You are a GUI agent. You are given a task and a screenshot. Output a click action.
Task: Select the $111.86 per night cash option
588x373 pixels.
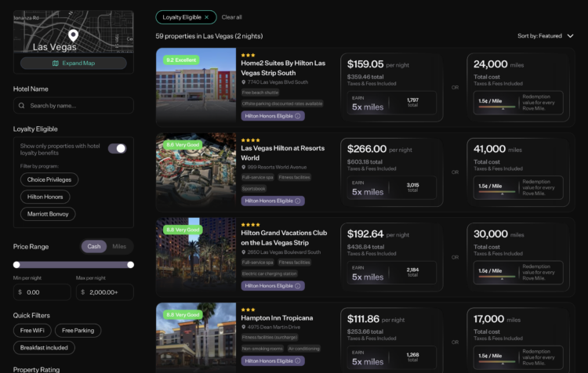pos(391,340)
